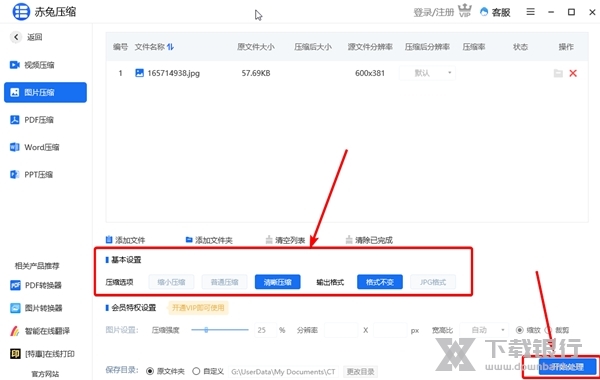The image size is (600, 380).
Task: Click PDF转换器 icon
Action: tap(15, 285)
